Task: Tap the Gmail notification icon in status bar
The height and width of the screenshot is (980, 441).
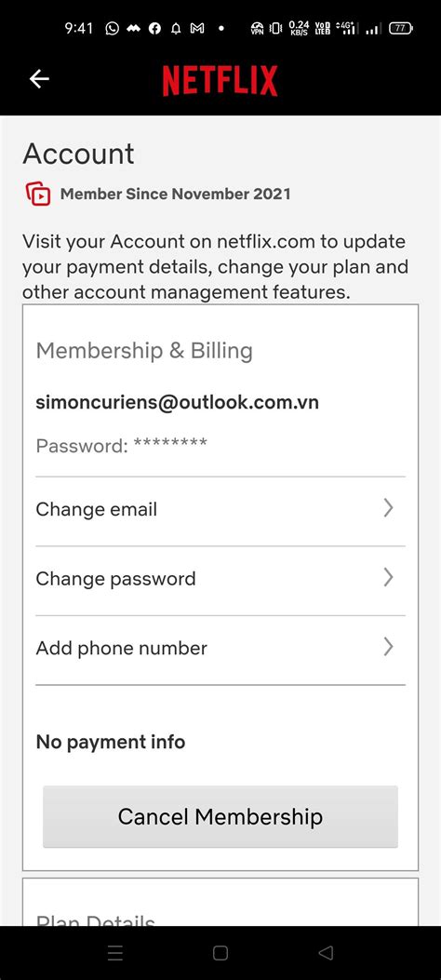Action: pyautogui.click(x=196, y=28)
